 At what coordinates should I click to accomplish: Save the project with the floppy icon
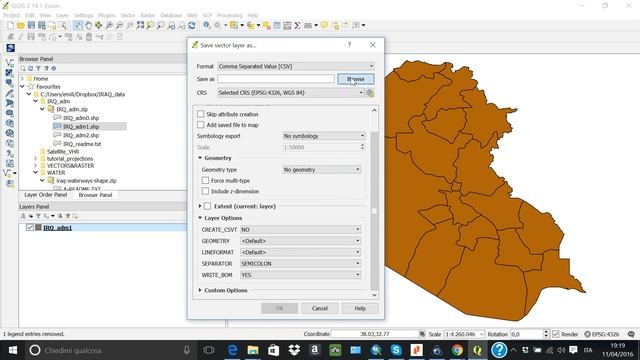(x=31, y=25)
